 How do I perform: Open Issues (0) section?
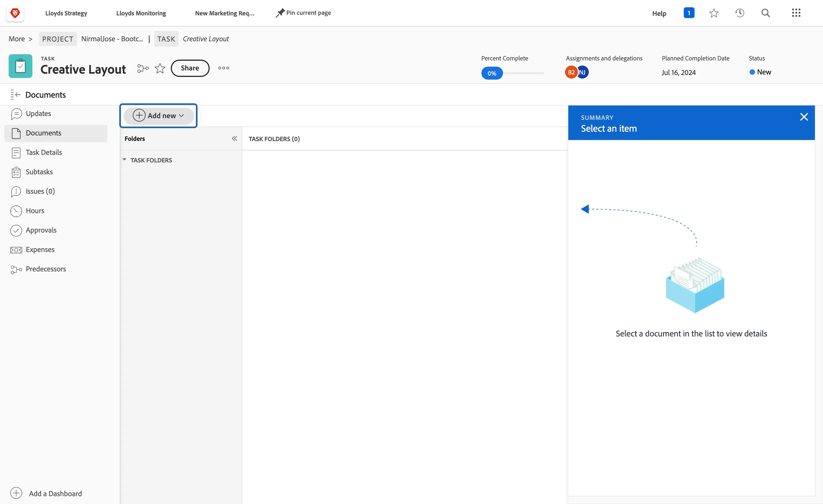click(x=56, y=191)
